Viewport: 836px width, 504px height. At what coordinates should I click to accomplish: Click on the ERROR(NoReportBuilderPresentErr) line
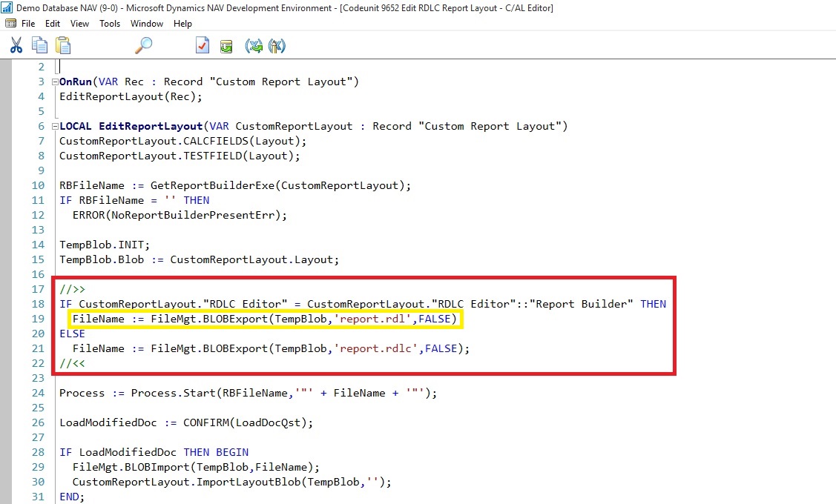[x=180, y=215]
